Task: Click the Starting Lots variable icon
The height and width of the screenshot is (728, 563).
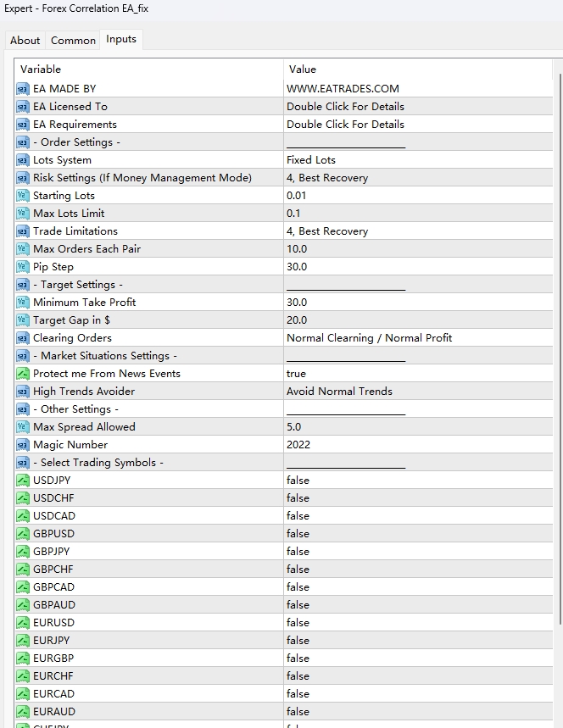Action: click(23, 195)
